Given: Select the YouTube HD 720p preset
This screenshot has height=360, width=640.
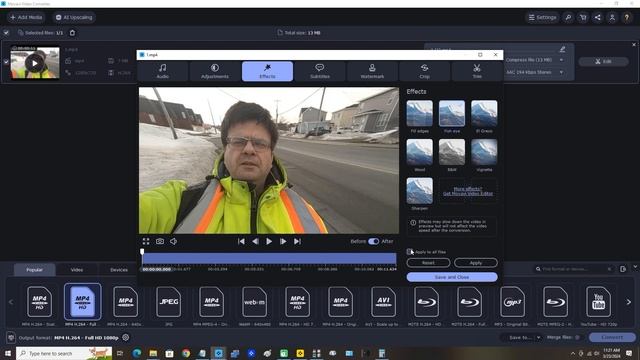Looking at the screenshot, I should coord(598,302).
